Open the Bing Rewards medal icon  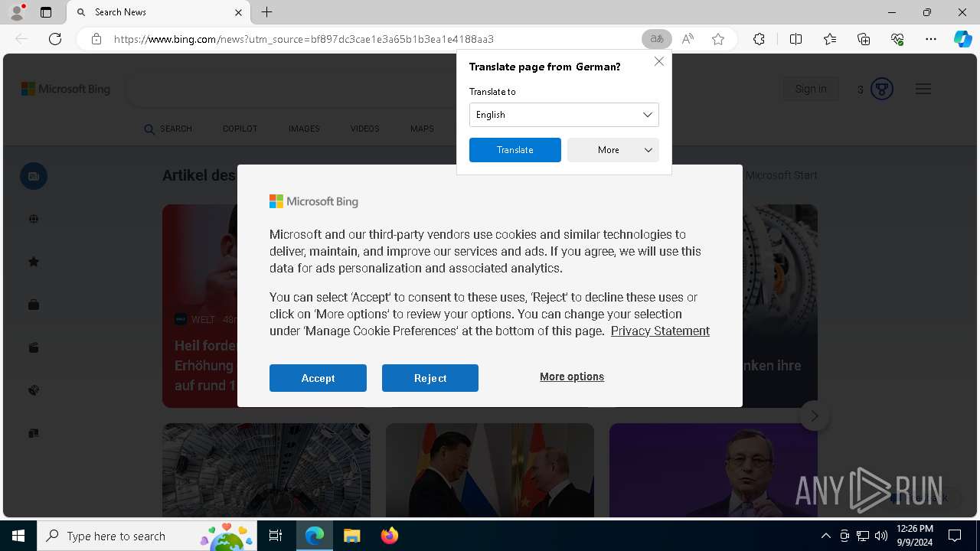881,90
